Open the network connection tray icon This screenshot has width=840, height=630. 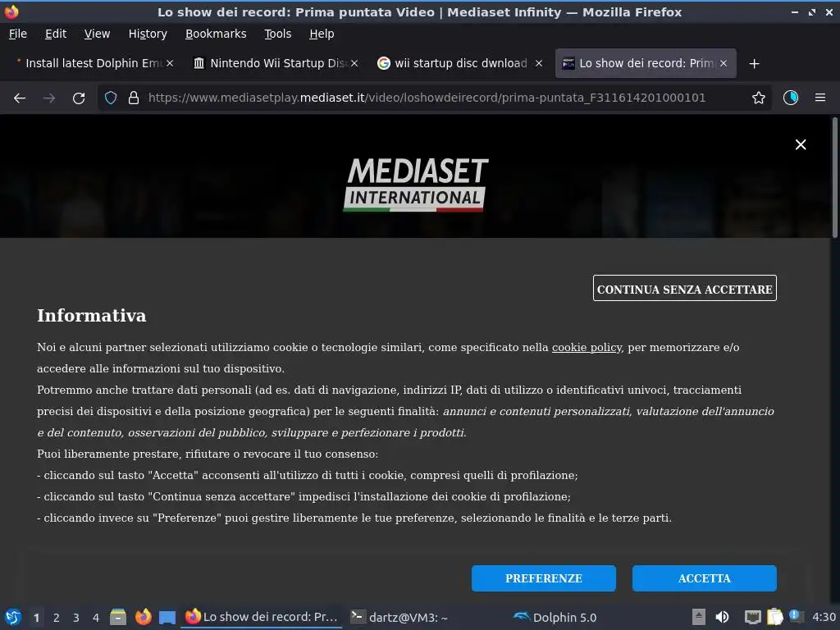752,617
